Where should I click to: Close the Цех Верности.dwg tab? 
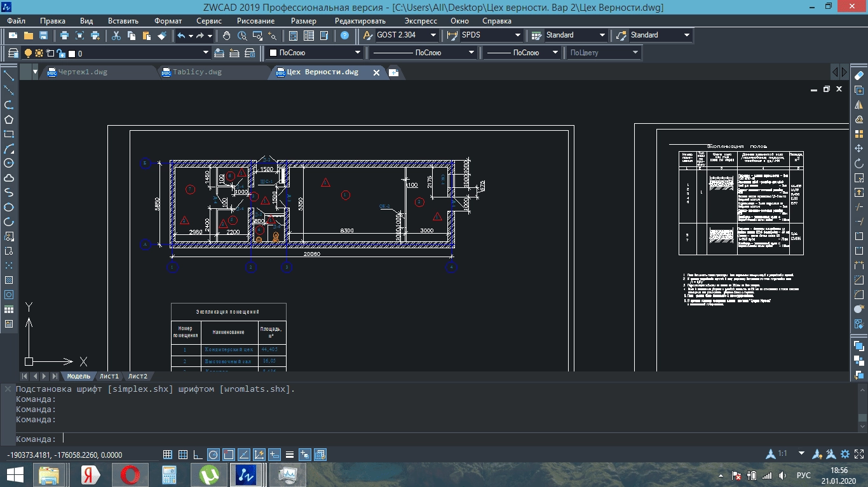click(376, 73)
